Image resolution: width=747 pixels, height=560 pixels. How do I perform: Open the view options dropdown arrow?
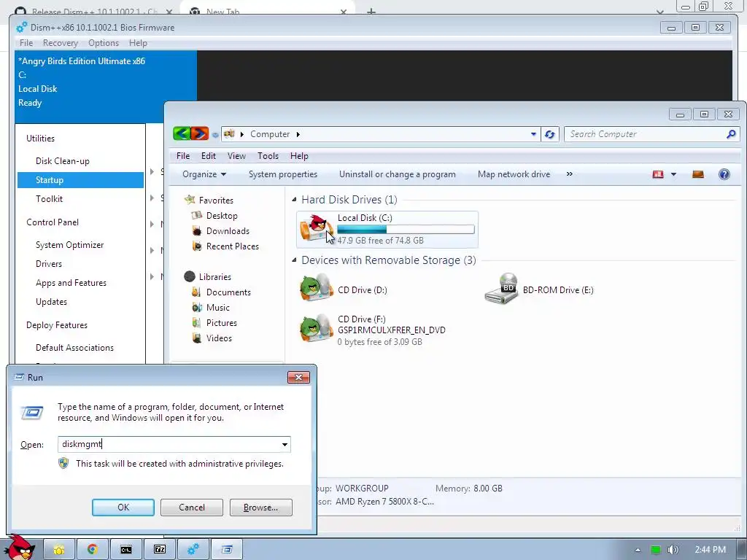tap(673, 174)
